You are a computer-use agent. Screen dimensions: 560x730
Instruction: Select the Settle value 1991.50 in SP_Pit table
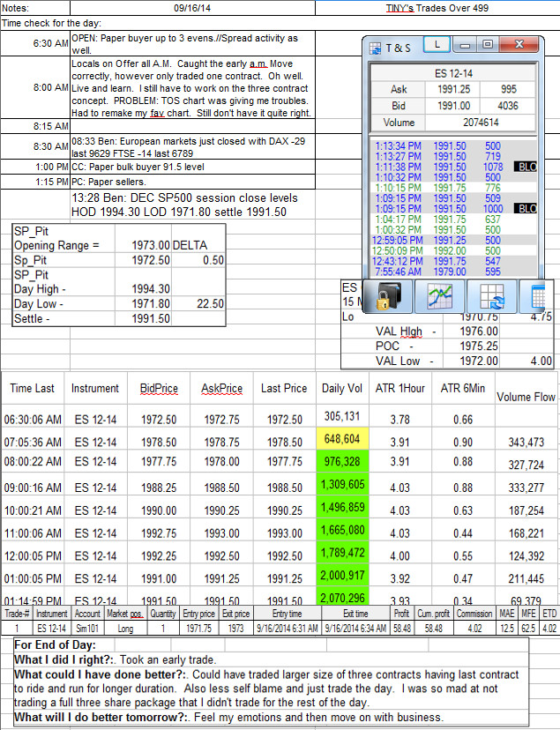(x=143, y=318)
